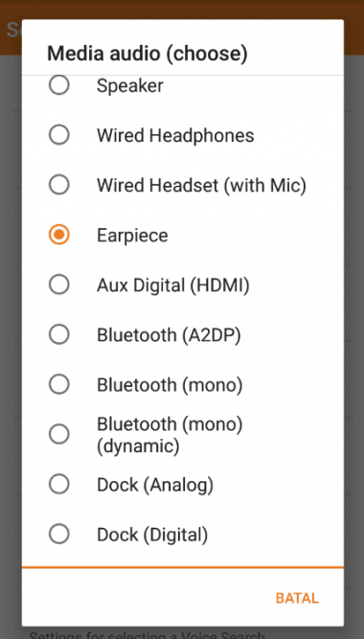Tap the 'Aux Digital (HDMI)' label text
The height and width of the screenshot is (639, 364).
[x=172, y=285]
